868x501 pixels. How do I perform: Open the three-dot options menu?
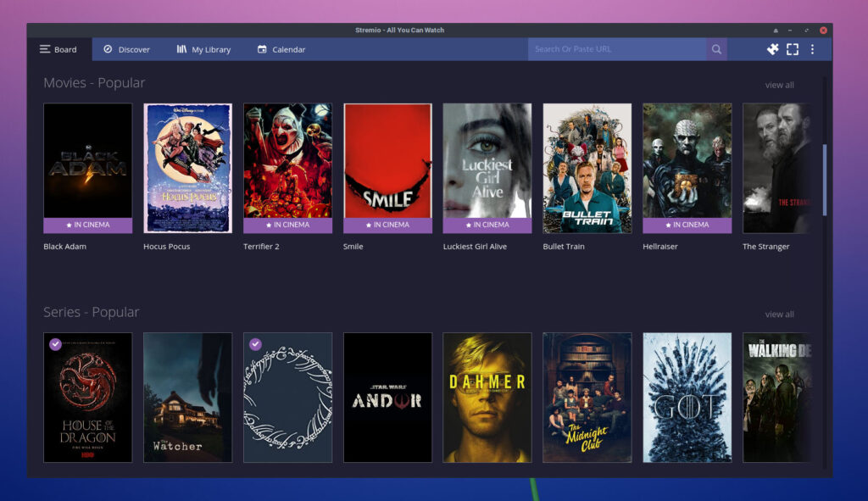(813, 49)
